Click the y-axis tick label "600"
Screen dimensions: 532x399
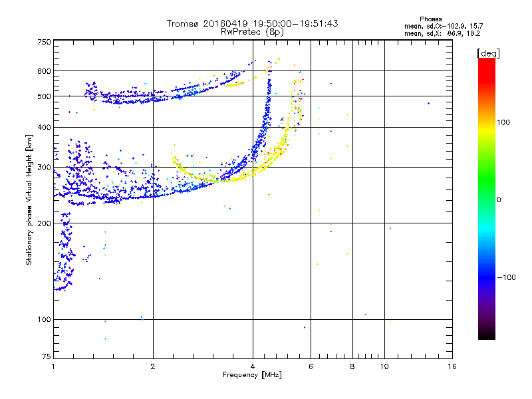click(44, 71)
